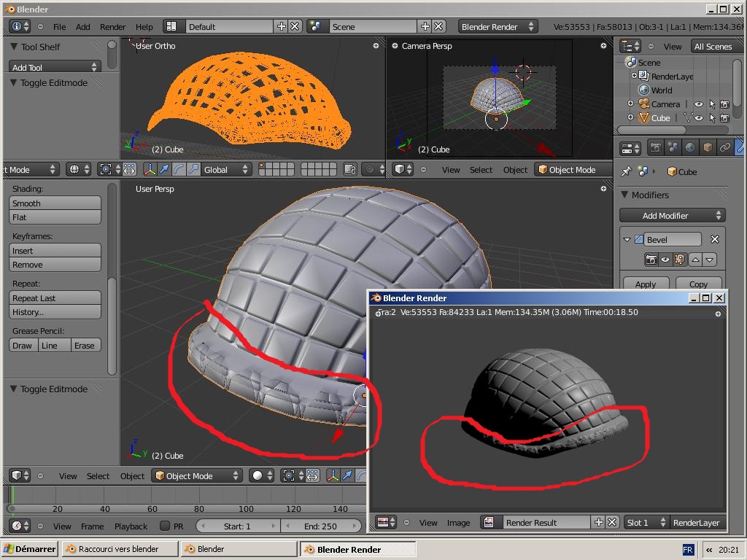Click the properties editor type selector icon

630,148
